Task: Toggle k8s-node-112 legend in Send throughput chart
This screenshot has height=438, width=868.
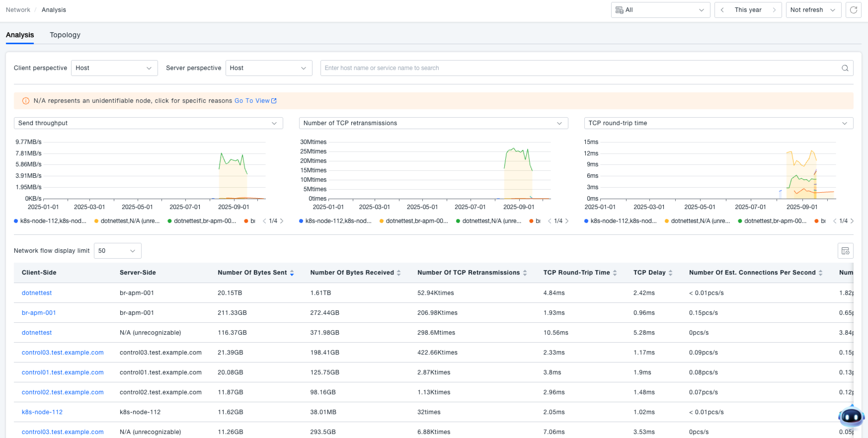Action: click(52, 221)
